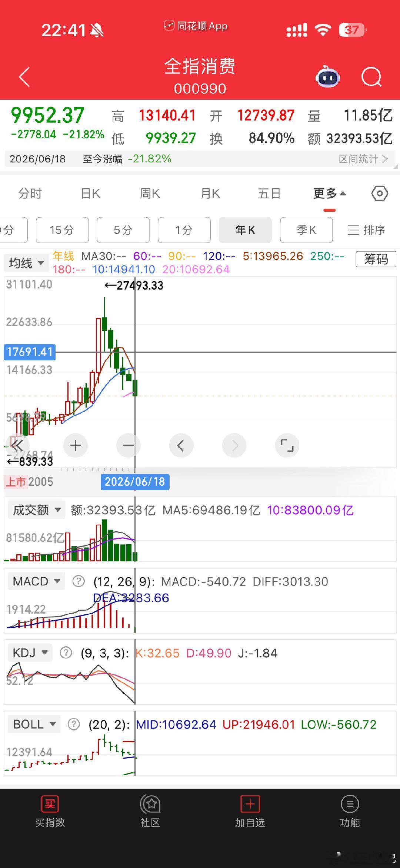400x868 pixels.
Task: Switch to 日K daily chart tab
Action: click(x=90, y=194)
